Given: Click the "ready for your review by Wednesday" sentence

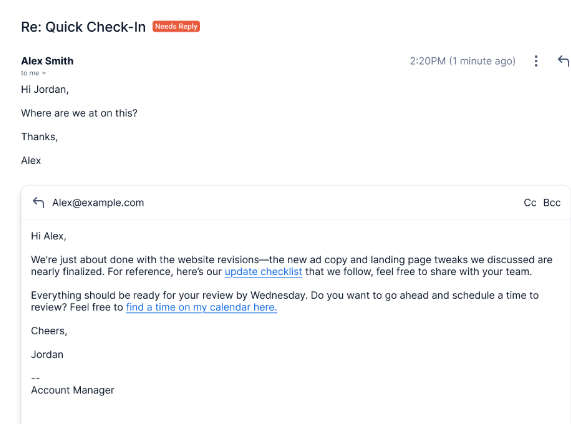Looking at the screenshot, I should coord(170,295).
